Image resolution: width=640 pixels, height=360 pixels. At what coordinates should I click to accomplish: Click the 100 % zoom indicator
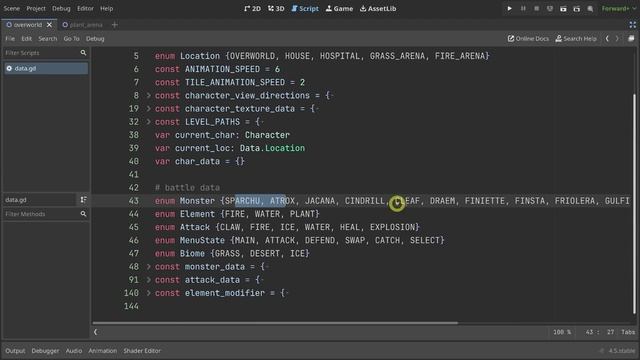point(562,332)
